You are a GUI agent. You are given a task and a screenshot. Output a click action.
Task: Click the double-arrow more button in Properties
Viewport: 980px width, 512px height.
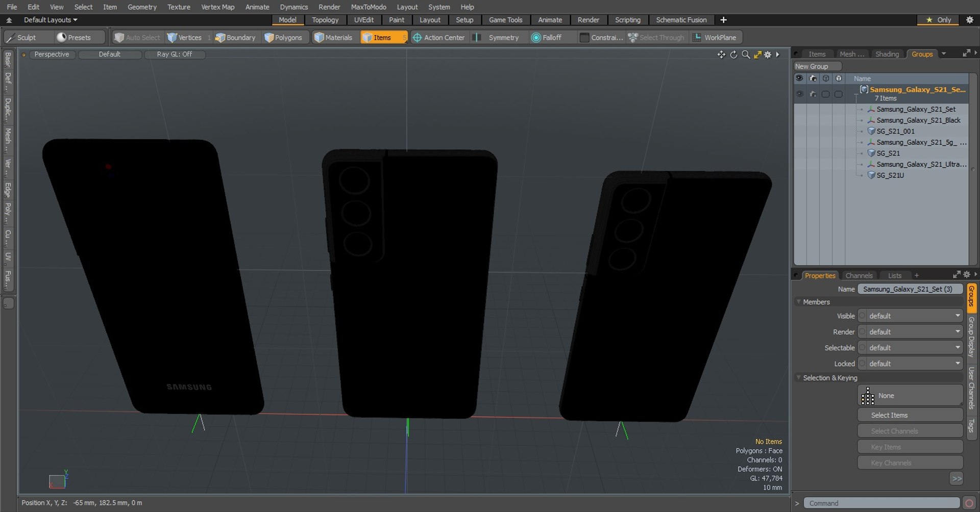tap(957, 478)
